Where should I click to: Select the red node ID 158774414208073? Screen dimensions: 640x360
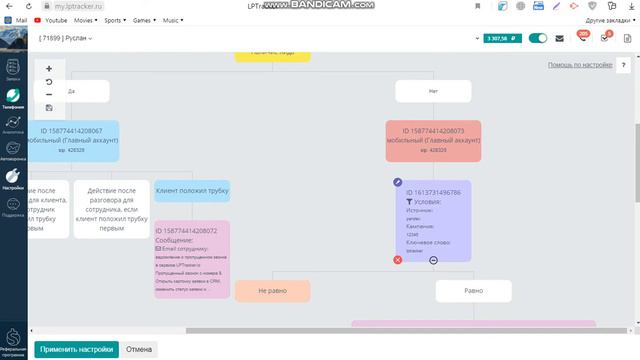point(433,141)
